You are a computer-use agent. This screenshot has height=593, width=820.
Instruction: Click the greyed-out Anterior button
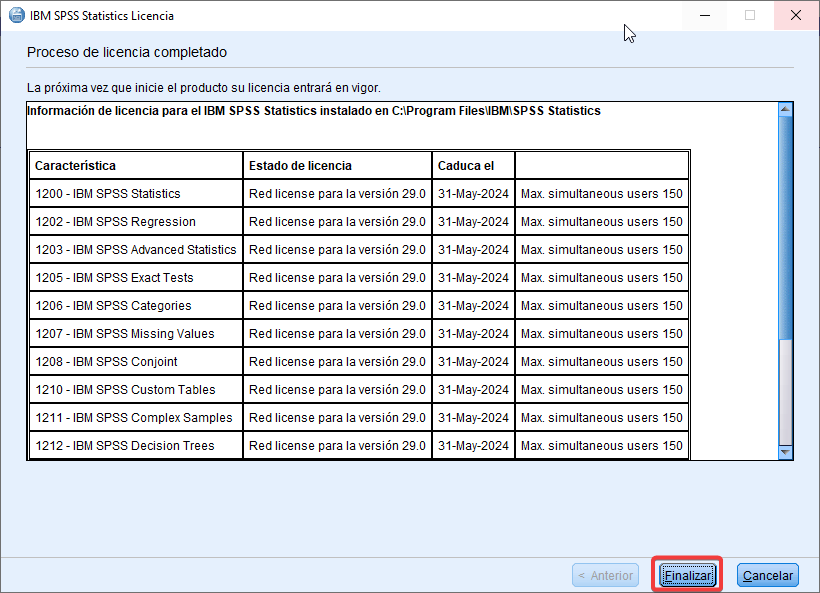(x=605, y=575)
